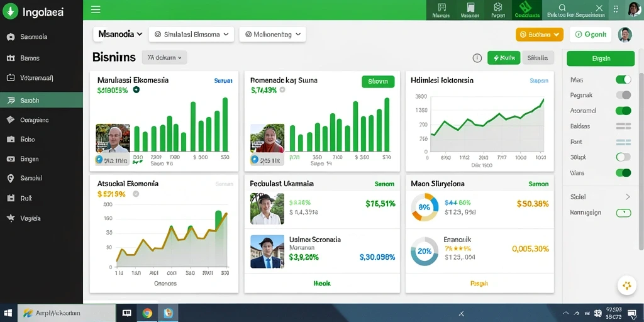Toggle the Mas switch off
The height and width of the screenshot is (322, 644).
click(x=623, y=80)
